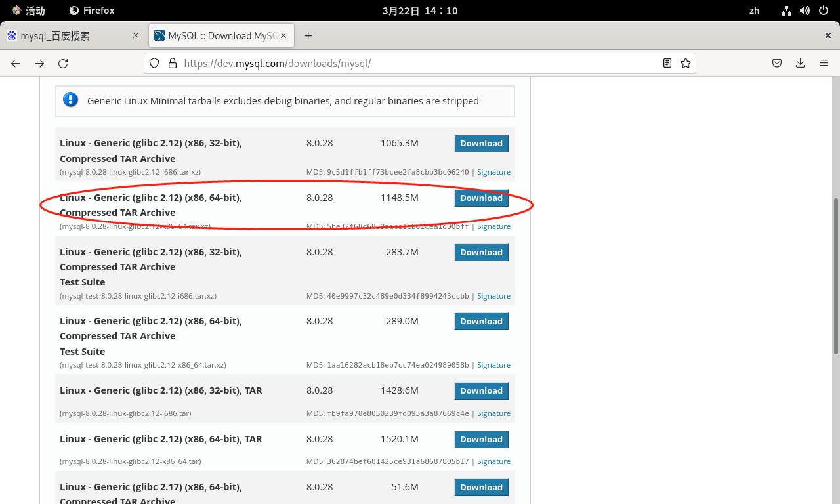The height and width of the screenshot is (504, 840).
Task: Select filename mysql-test-8.0.28-linux-glibc2.12-x86_64.tar.xz
Action: pyautogui.click(x=143, y=365)
